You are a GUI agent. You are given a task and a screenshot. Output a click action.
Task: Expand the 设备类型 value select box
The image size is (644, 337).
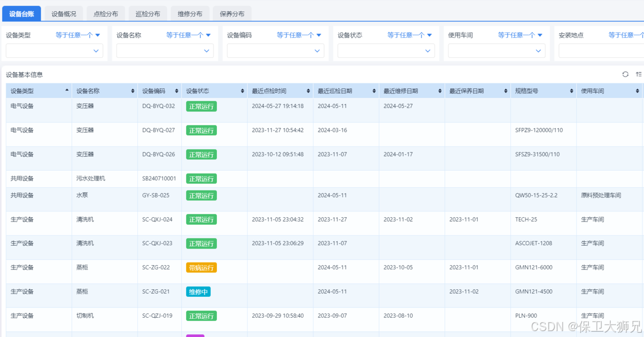click(x=54, y=51)
